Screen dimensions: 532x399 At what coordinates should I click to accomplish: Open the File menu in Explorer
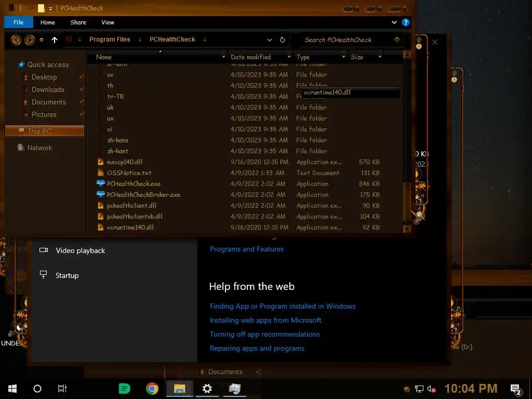pyautogui.click(x=18, y=22)
